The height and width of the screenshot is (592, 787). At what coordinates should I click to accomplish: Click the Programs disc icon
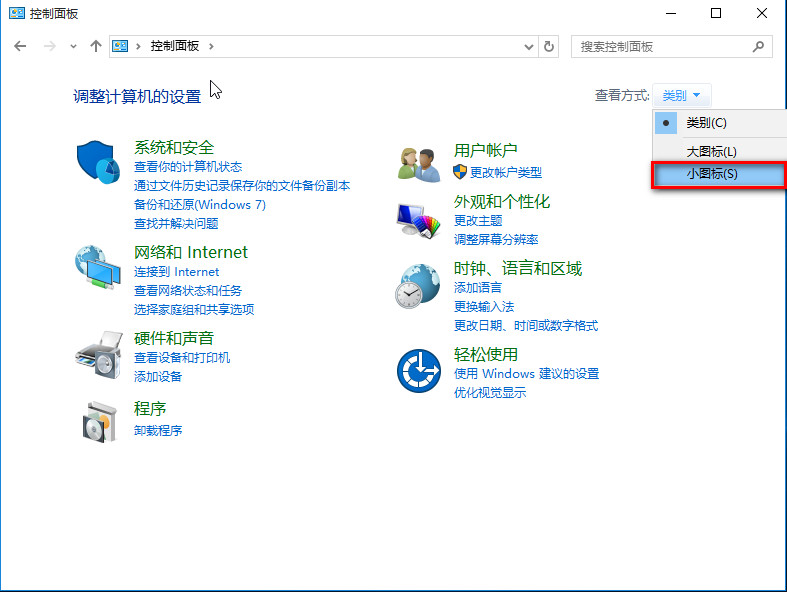tap(99, 422)
